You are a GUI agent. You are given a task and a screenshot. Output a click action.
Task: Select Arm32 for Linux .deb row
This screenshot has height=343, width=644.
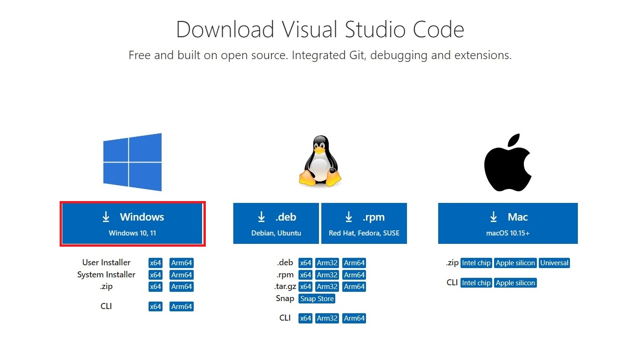(x=327, y=263)
